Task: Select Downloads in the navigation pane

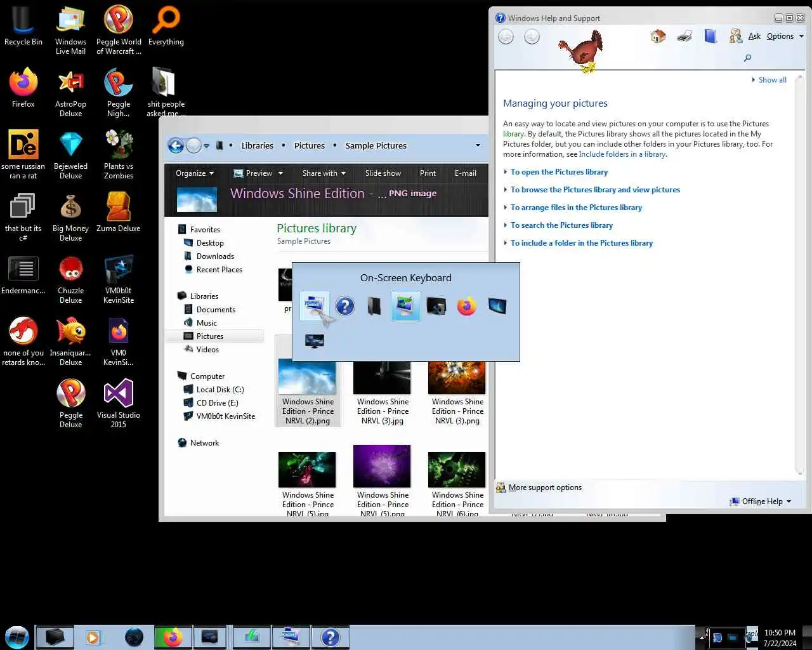Action: (x=215, y=256)
